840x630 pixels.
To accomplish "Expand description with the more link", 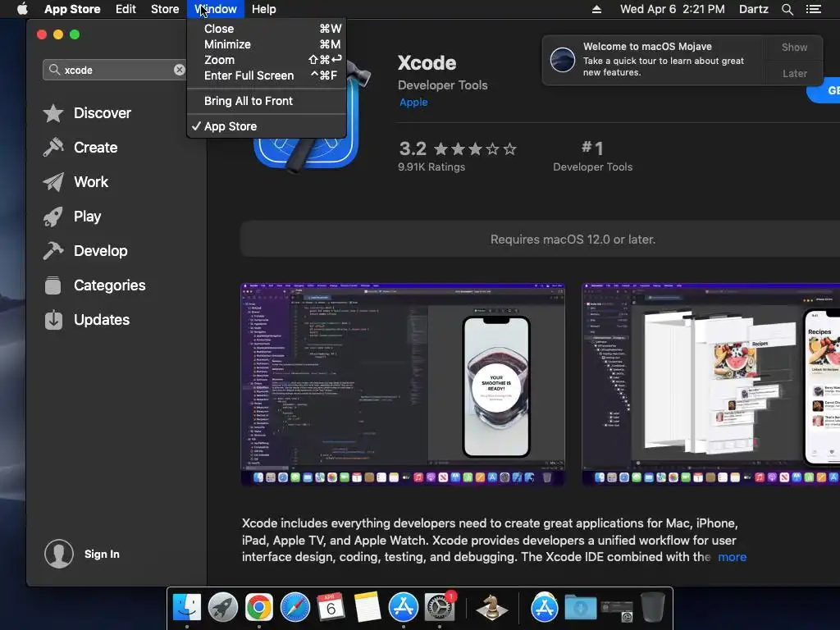I will [x=732, y=557].
